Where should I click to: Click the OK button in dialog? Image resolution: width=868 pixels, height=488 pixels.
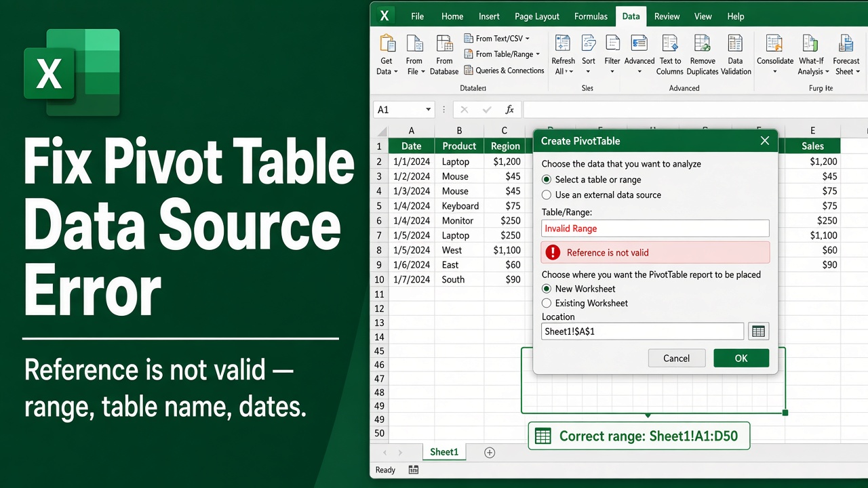[741, 358]
